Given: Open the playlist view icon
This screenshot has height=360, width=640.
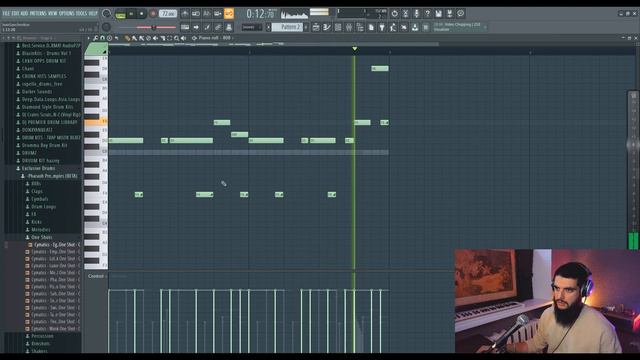Looking at the screenshot, I should [x=316, y=27].
